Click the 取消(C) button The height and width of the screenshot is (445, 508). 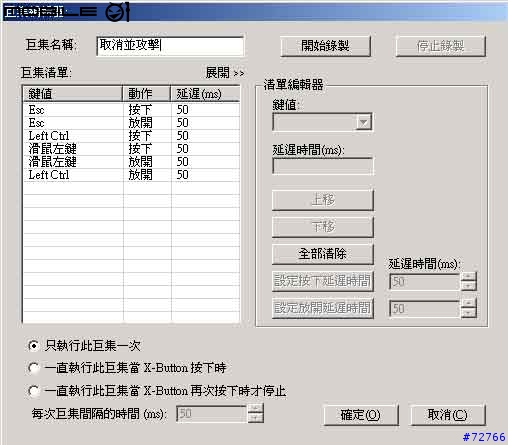point(448,415)
